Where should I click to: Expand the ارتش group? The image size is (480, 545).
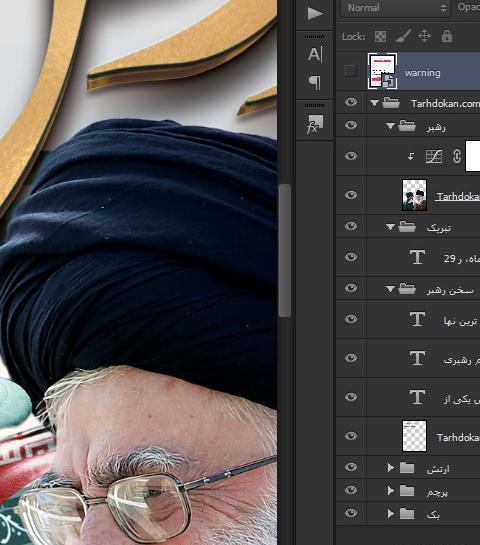point(391,467)
